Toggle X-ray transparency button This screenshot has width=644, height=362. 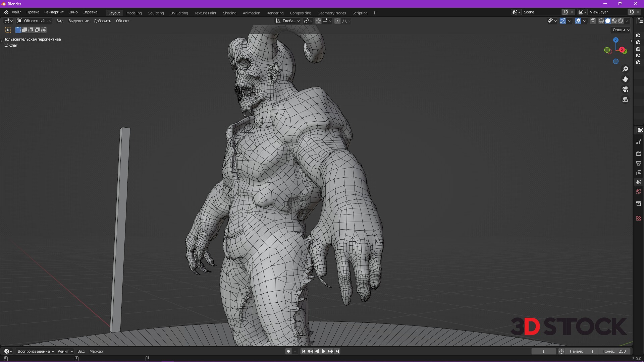coord(593,21)
